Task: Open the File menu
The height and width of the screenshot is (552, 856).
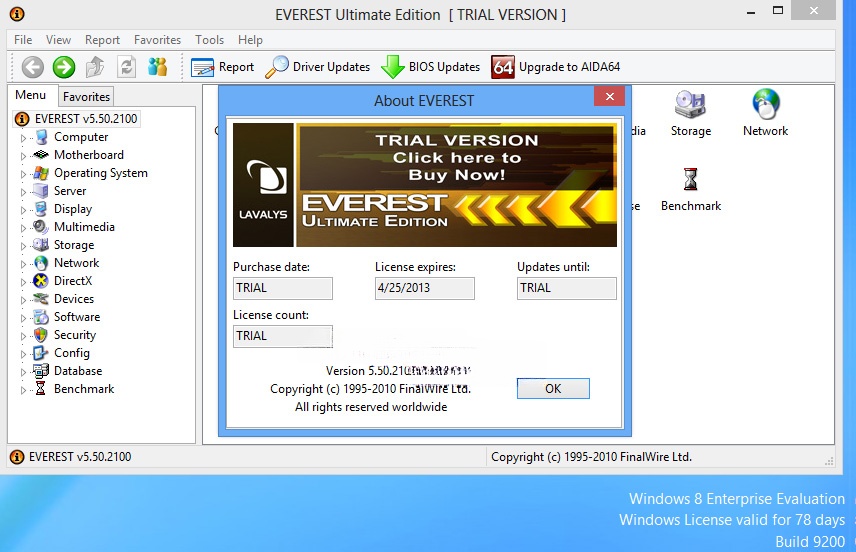Action: [23, 40]
